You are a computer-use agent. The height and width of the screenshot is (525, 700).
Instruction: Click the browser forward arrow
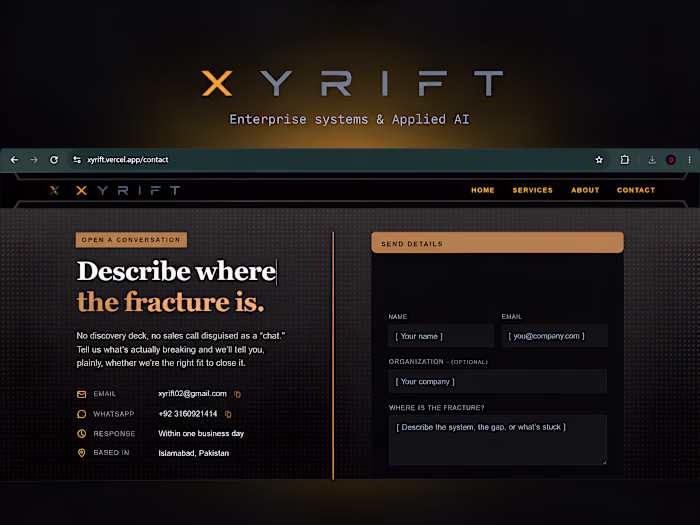[x=34, y=160]
